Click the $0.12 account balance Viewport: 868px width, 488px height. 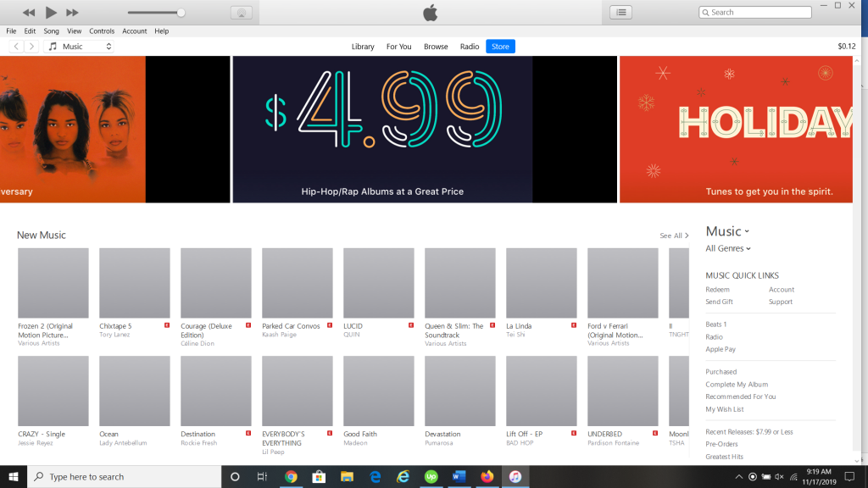[x=847, y=47]
